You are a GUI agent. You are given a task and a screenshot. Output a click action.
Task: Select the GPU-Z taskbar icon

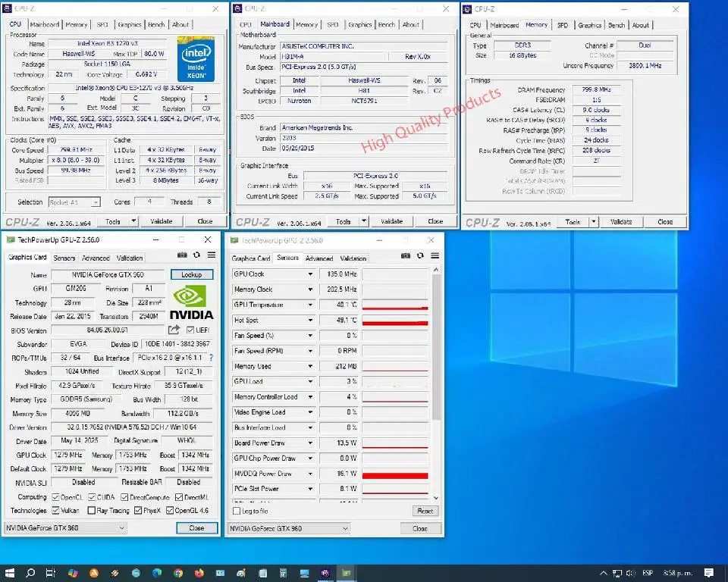(x=346, y=573)
